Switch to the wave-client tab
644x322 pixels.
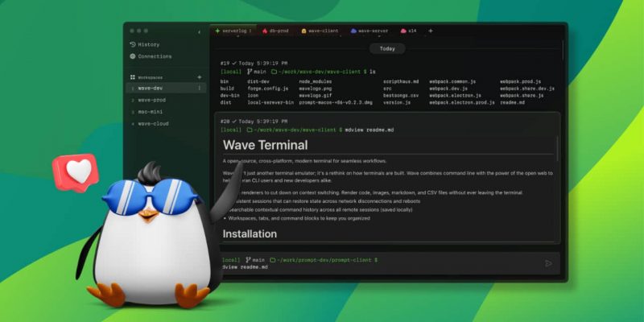320,31
